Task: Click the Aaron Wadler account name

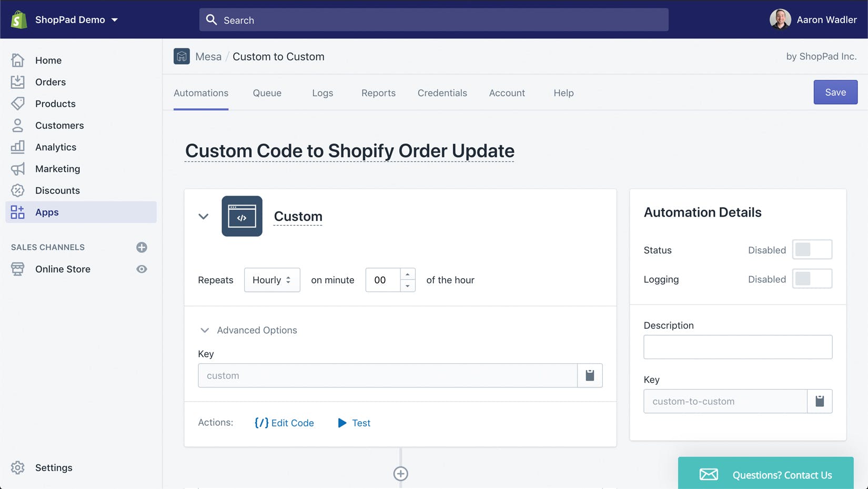Action: click(826, 19)
